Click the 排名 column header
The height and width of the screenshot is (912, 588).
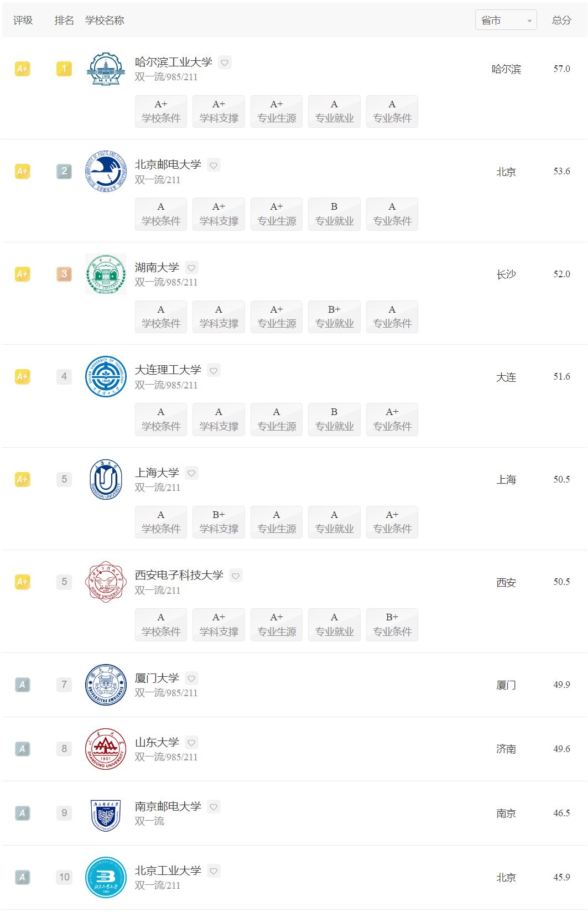tap(64, 20)
